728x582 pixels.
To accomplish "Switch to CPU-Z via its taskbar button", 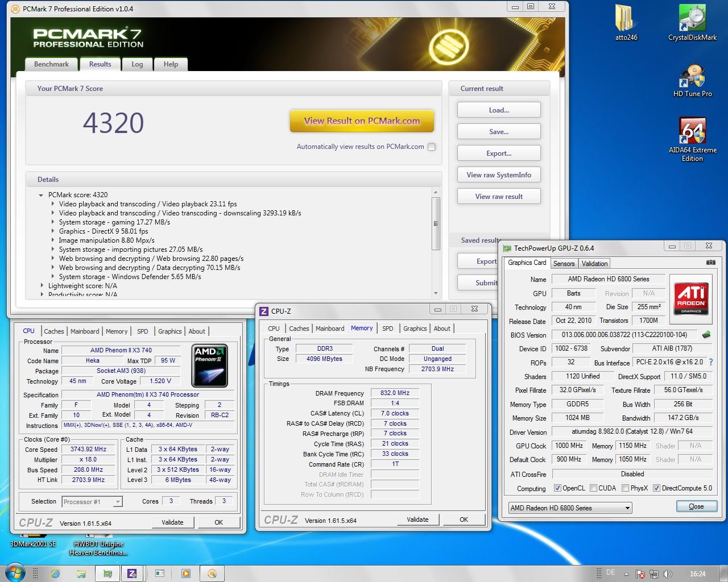I will point(132,573).
